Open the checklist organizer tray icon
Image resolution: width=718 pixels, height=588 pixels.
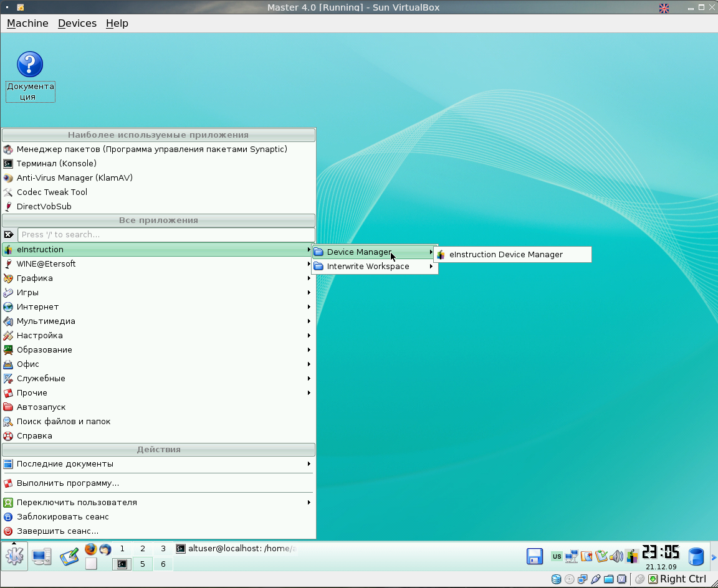point(601,556)
